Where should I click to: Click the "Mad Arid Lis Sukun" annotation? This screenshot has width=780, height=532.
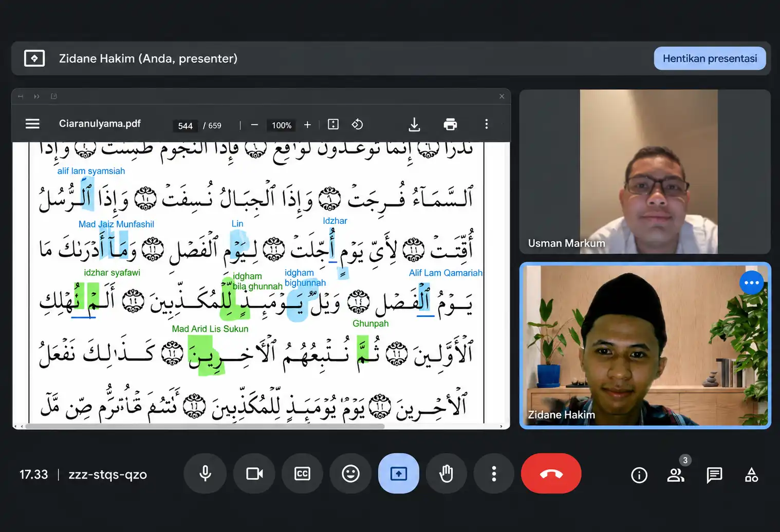(x=210, y=329)
